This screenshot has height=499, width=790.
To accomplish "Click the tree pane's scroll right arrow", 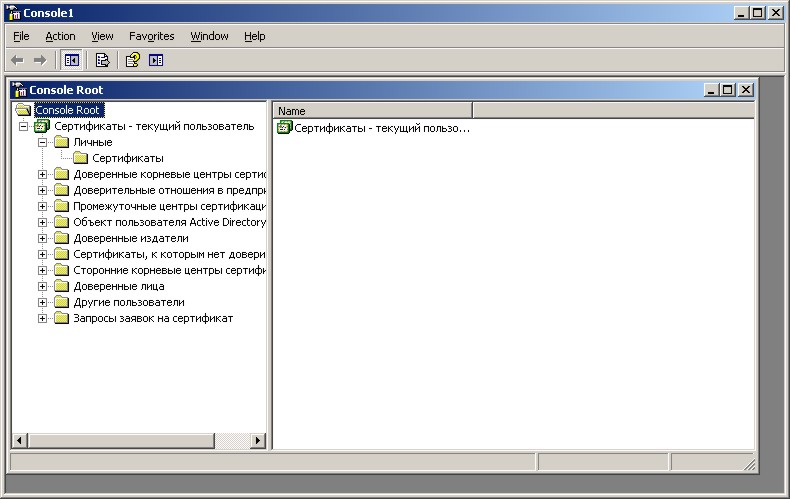I will (258, 440).
